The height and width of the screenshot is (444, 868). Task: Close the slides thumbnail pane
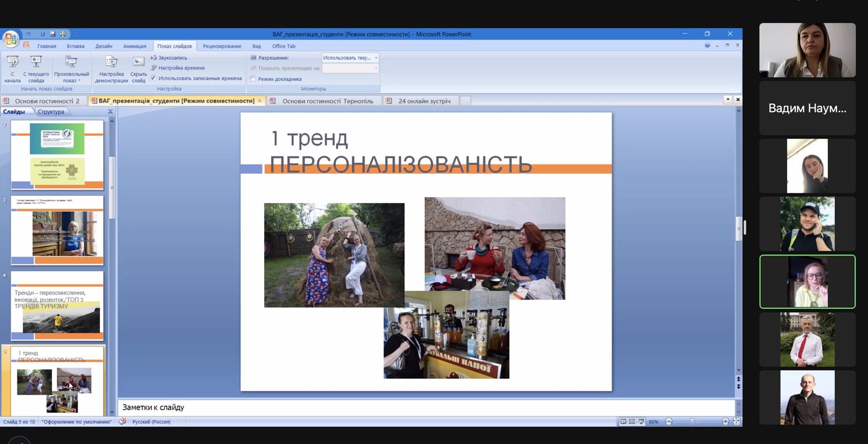(x=111, y=112)
